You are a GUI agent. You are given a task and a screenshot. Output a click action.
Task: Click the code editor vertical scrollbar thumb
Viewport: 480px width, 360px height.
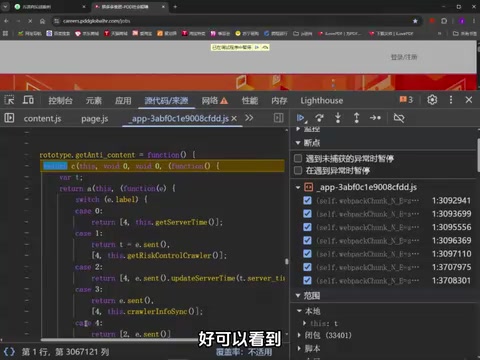point(287,261)
